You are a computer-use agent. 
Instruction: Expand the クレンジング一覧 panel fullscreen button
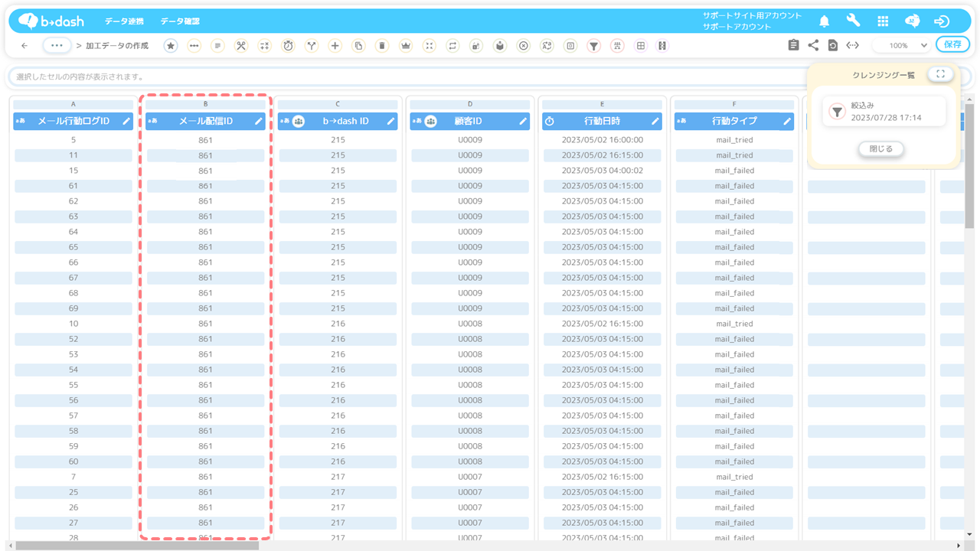pyautogui.click(x=940, y=74)
